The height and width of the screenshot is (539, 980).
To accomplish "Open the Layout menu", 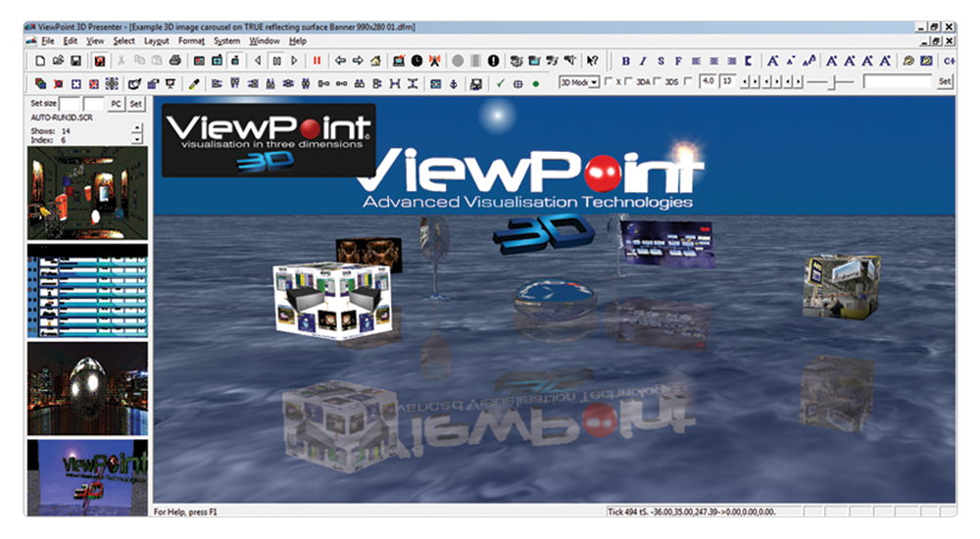I will pyautogui.click(x=156, y=41).
